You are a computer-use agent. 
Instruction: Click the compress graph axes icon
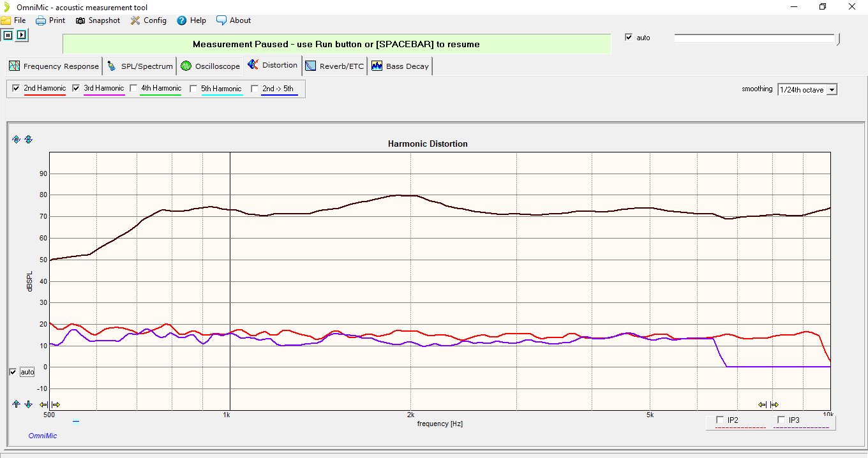tap(28, 139)
